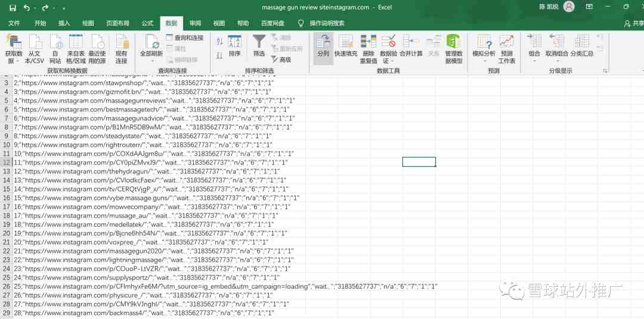Image resolution: width=644 pixels, height=319 pixels.
Task: Expand the 数据验证 dropdown arrow
Action: [x=392, y=61]
